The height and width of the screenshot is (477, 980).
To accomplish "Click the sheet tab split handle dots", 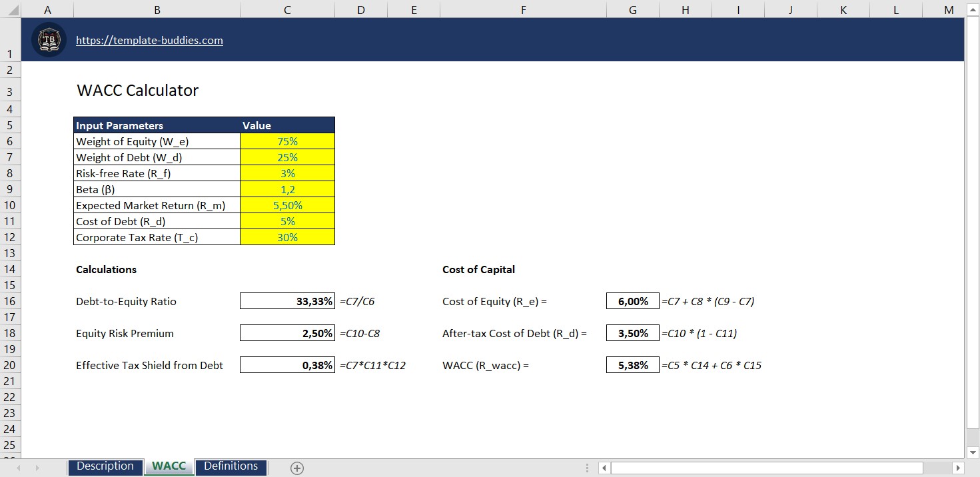I will pyautogui.click(x=589, y=467).
